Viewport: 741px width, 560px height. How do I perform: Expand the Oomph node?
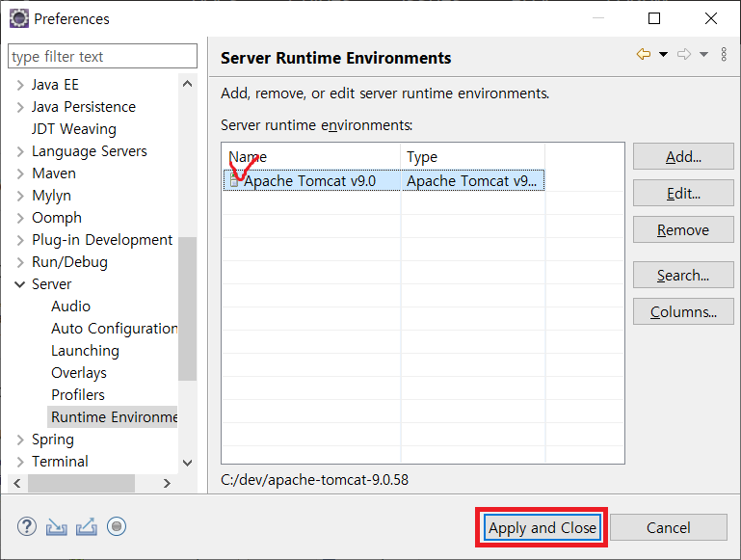click(x=20, y=218)
